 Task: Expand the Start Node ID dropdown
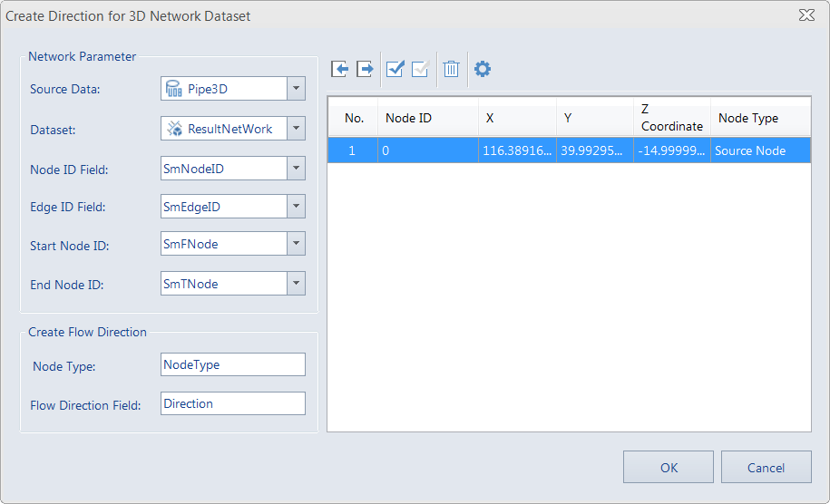click(296, 245)
